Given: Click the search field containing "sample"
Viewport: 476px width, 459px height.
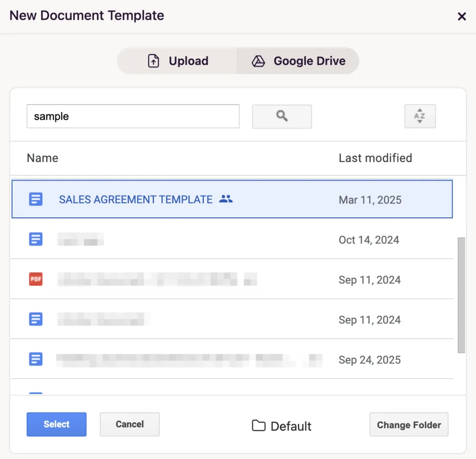Looking at the screenshot, I should (133, 116).
